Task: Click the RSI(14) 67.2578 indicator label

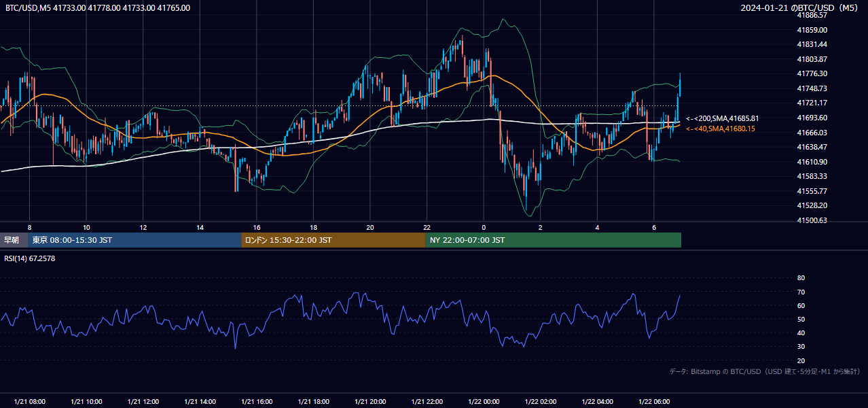Action: (x=30, y=258)
